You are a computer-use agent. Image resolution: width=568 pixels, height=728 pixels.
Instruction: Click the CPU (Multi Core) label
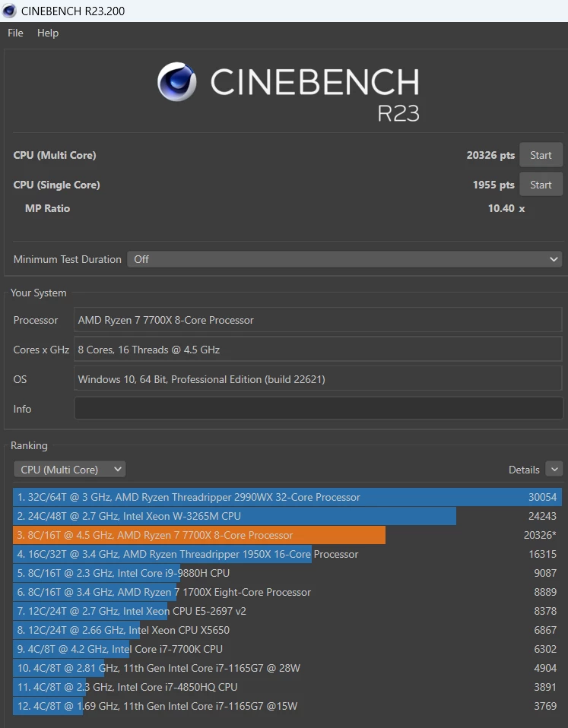click(55, 155)
